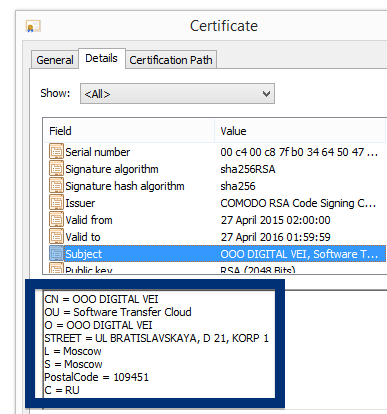Click the sha256 hash algorithm value
Viewport: 387px width, 414px height.
click(238, 186)
